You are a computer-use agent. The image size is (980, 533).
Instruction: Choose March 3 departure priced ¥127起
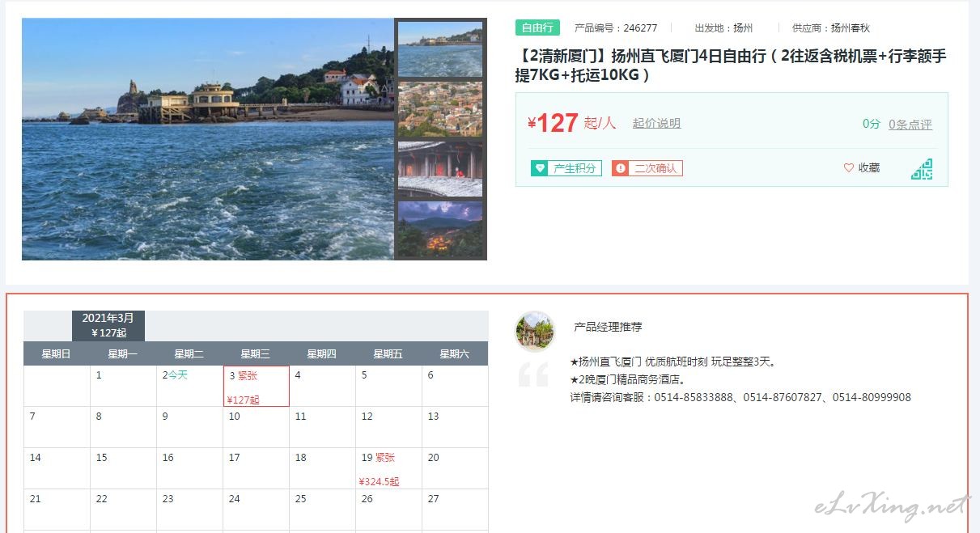click(x=257, y=387)
